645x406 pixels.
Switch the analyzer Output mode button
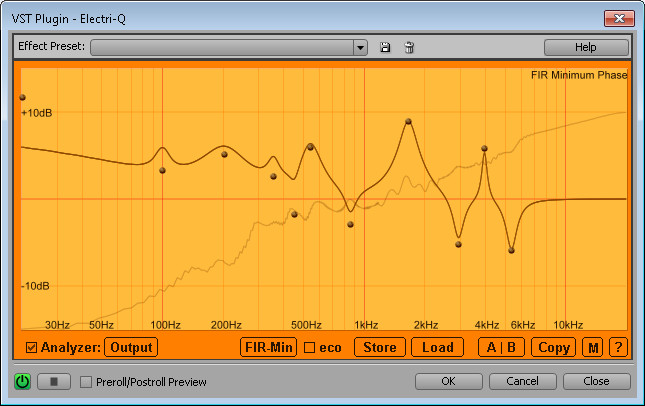click(x=131, y=348)
